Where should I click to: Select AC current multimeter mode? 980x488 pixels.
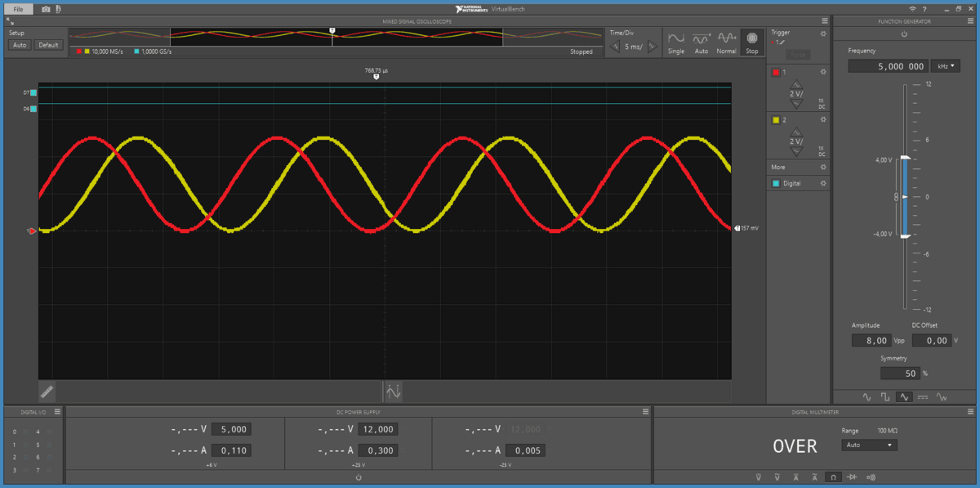(814, 477)
